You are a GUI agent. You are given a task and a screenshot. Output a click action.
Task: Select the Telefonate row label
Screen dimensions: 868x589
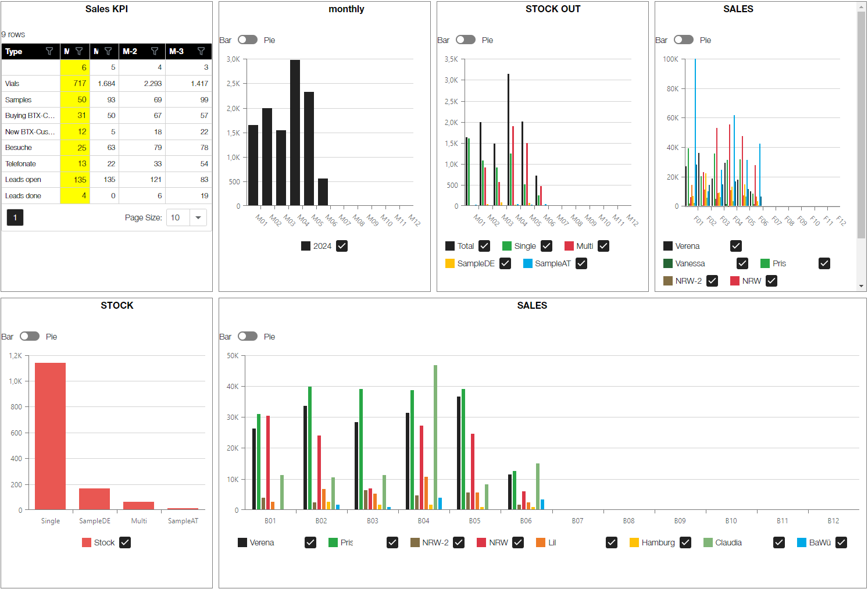click(x=20, y=164)
